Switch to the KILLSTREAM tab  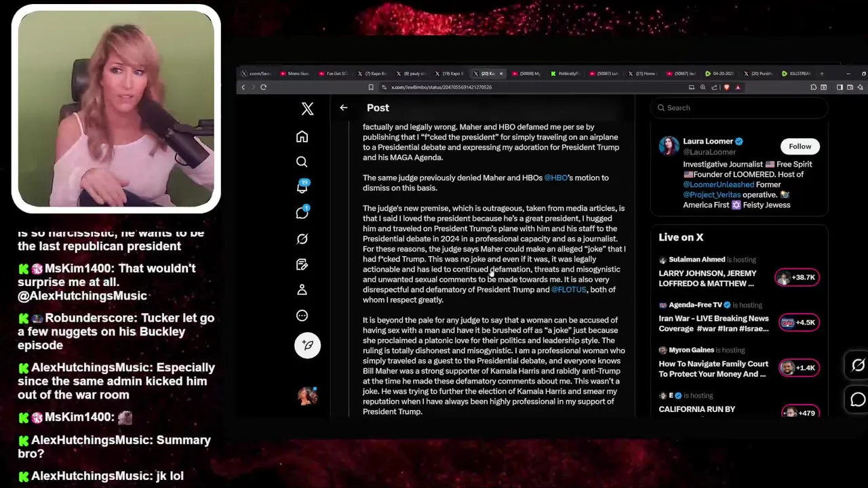pos(797,73)
